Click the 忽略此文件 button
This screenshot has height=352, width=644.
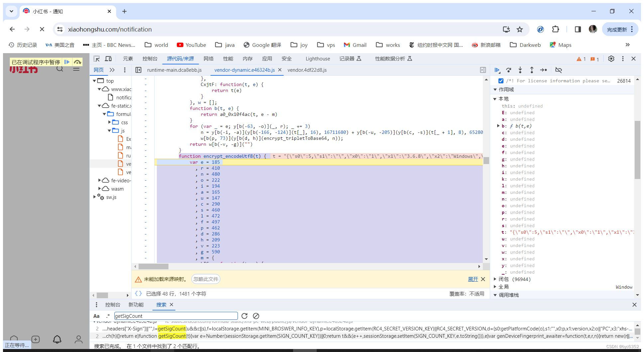(205, 279)
